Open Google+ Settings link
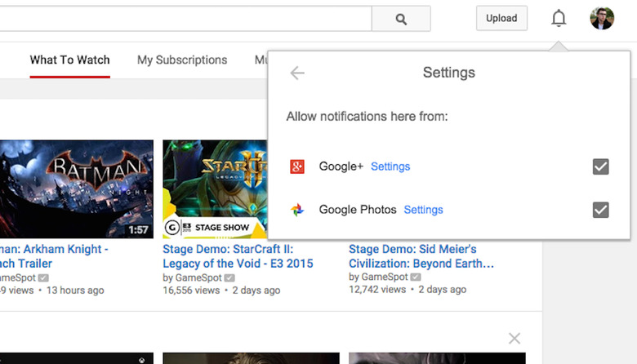 [390, 166]
